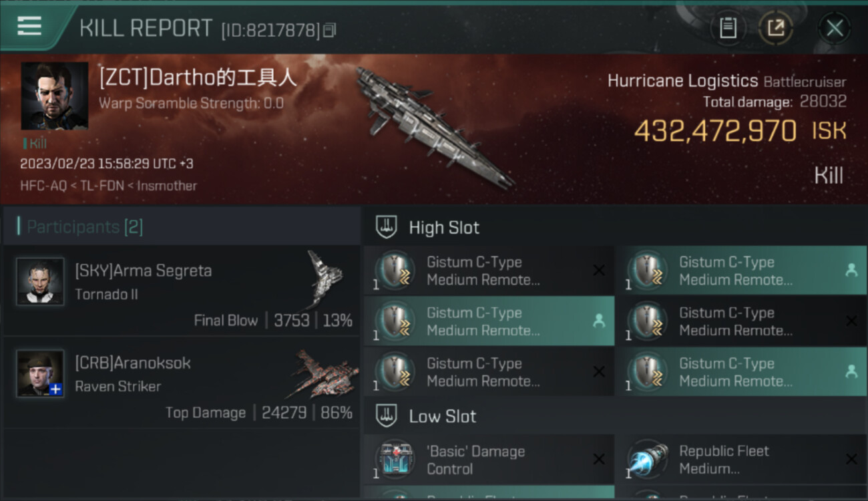Screen dimensions: 868x501
Task: Select the Raven Striker ship icon
Action: pos(325,373)
